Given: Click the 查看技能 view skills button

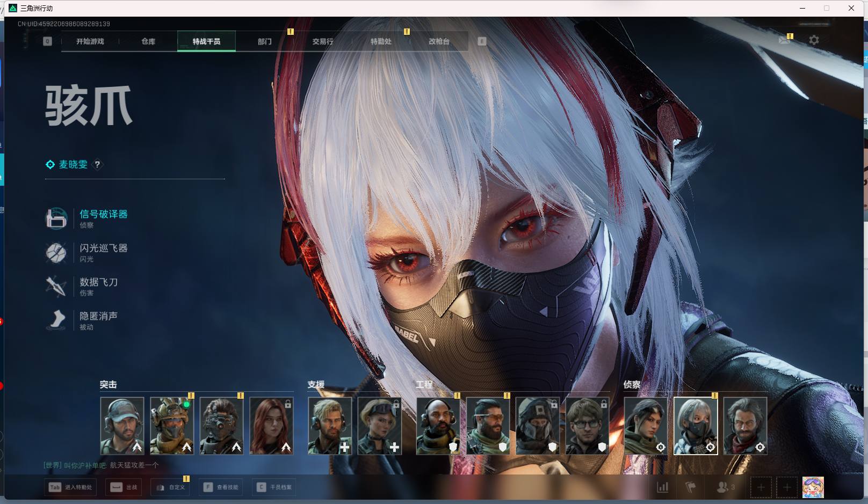Looking at the screenshot, I should (221, 487).
